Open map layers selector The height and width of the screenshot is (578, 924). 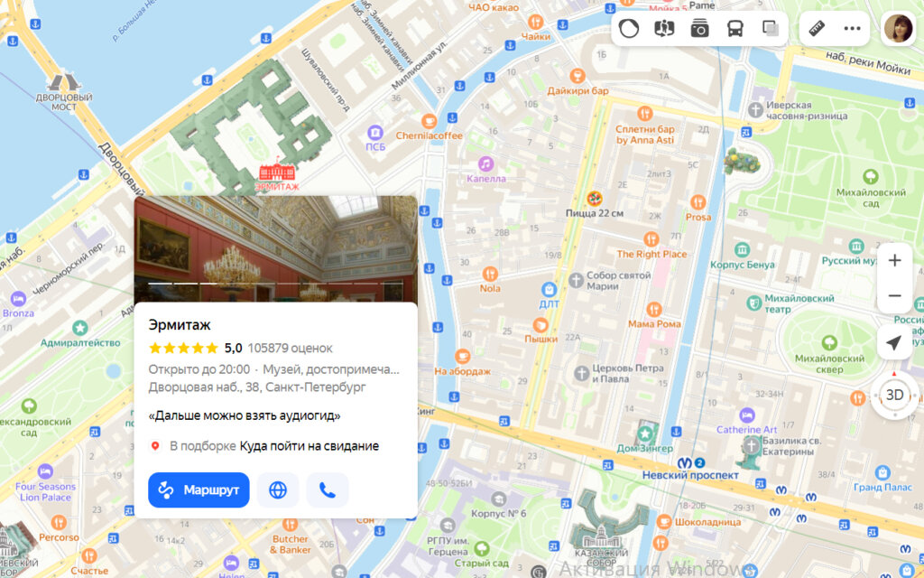tap(771, 28)
